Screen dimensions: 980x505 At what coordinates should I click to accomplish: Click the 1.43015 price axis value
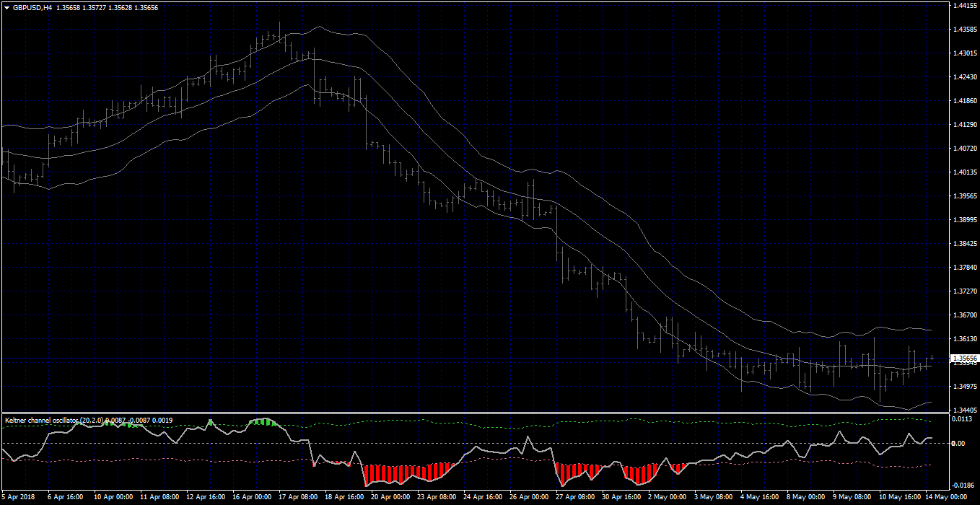[964, 53]
